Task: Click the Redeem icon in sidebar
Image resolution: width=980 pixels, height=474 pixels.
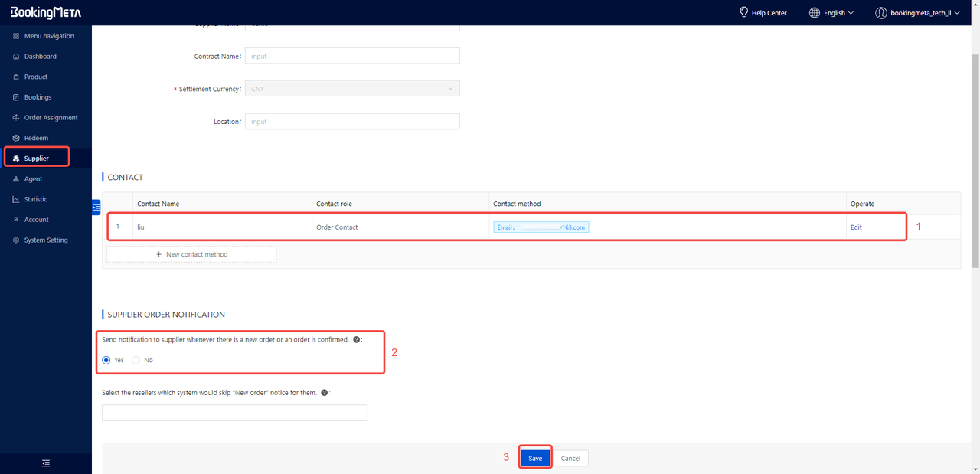Action: (x=16, y=138)
